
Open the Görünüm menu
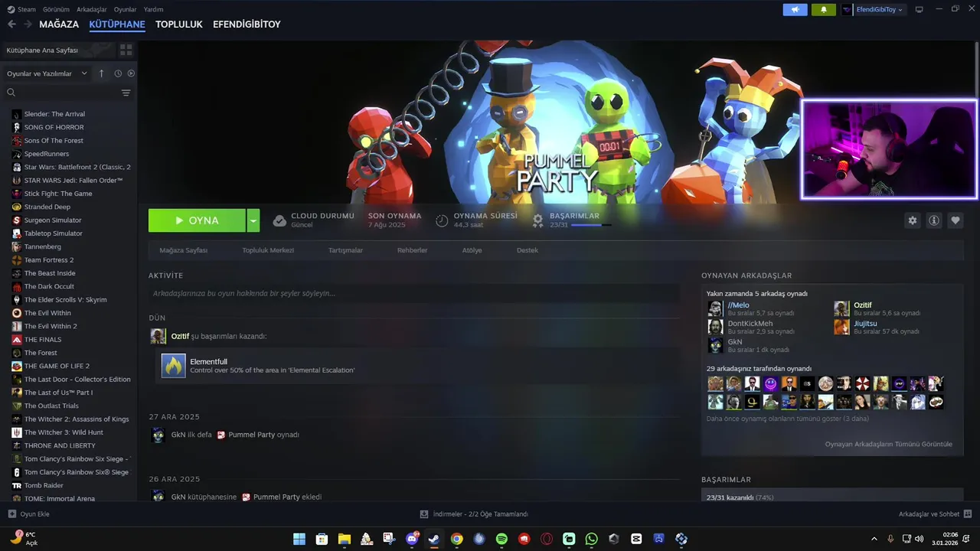56,9
